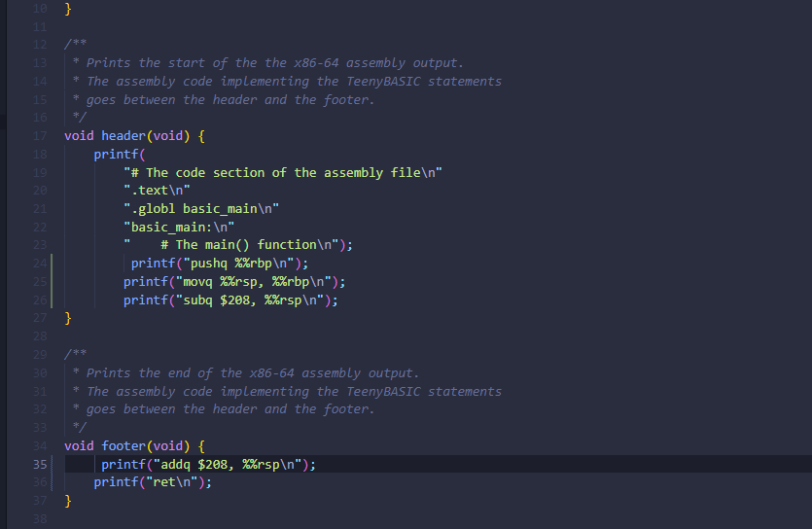Screen dimensions: 812x529
Task: Place cursor on the .text string
Action: pyautogui.click(x=157, y=190)
